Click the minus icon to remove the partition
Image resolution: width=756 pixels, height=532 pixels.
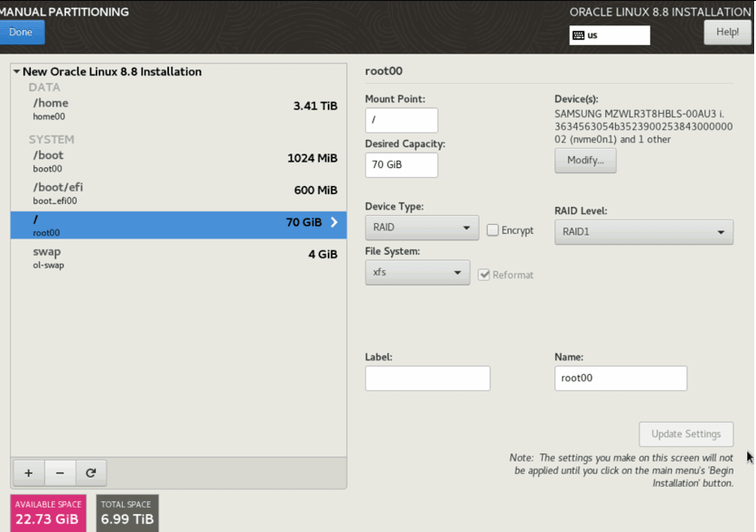[x=60, y=472]
